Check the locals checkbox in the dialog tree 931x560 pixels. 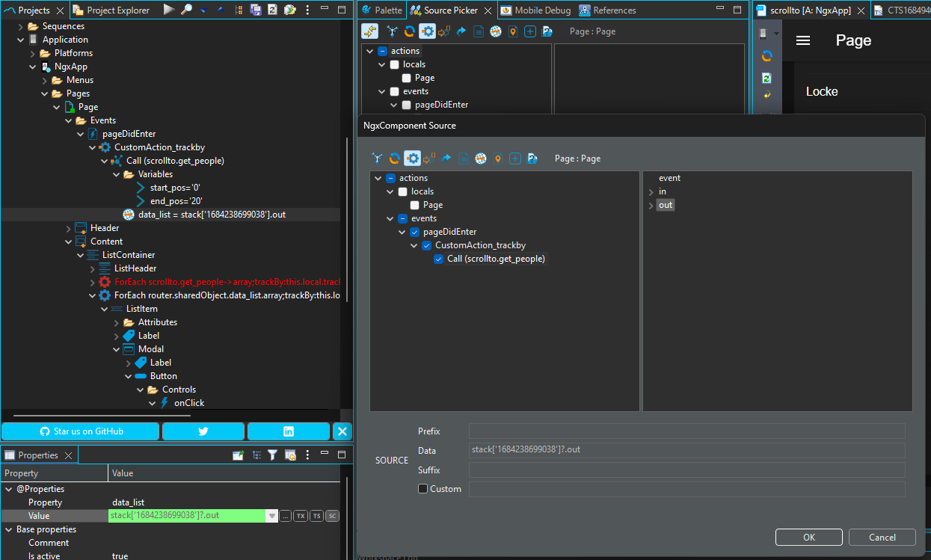point(403,191)
